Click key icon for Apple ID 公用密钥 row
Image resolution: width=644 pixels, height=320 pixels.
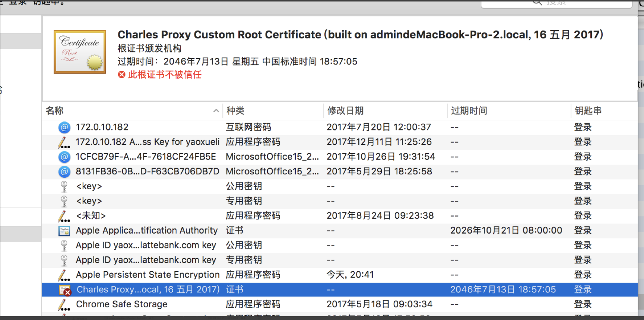pyautogui.click(x=64, y=245)
